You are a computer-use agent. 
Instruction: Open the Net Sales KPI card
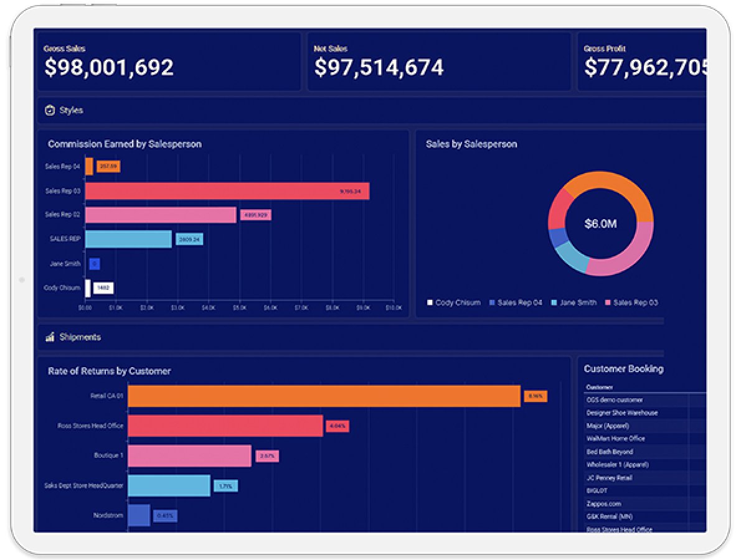[x=438, y=62]
